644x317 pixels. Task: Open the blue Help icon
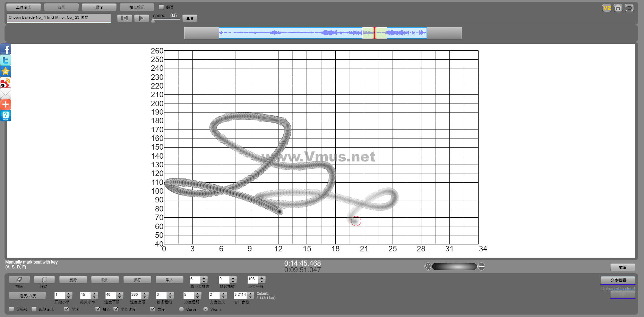tap(6, 116)
